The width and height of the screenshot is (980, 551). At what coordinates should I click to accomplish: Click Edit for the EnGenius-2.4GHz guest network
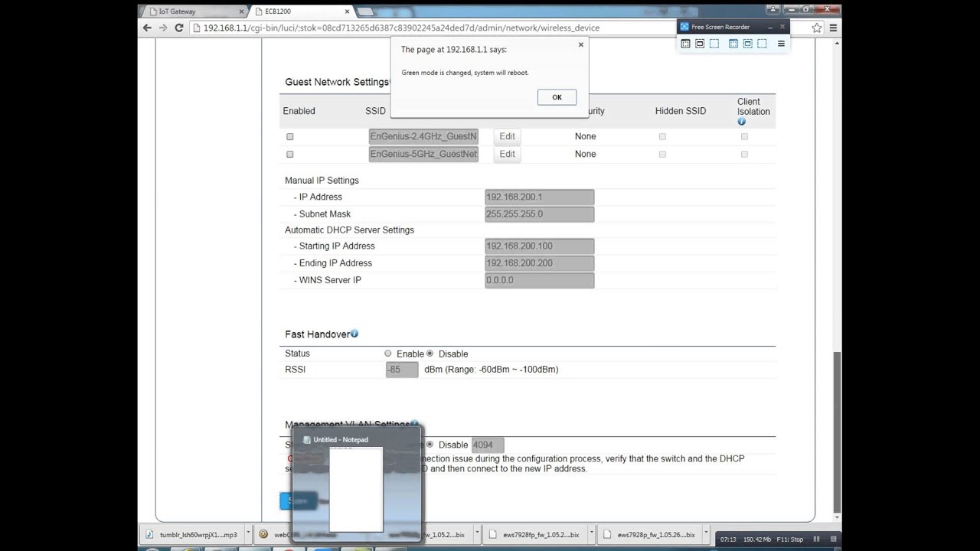tap(507, 136)
